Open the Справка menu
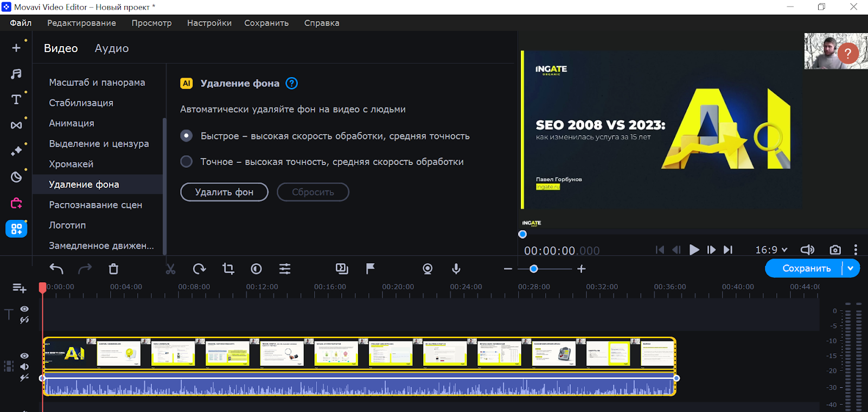The height and width of the screenshot is (412, 868). pos(322,23)
